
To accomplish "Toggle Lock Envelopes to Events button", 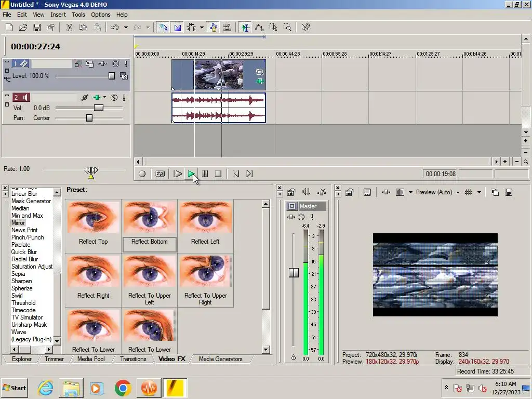I will [x=214, y=28].
